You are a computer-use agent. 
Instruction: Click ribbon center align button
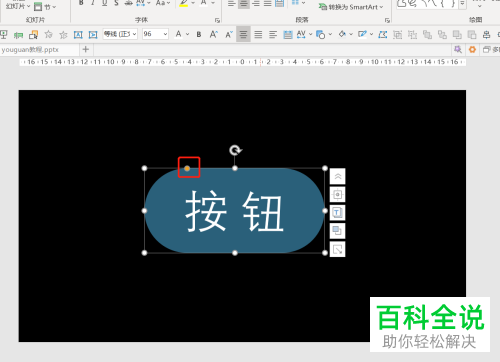(244, 3)
